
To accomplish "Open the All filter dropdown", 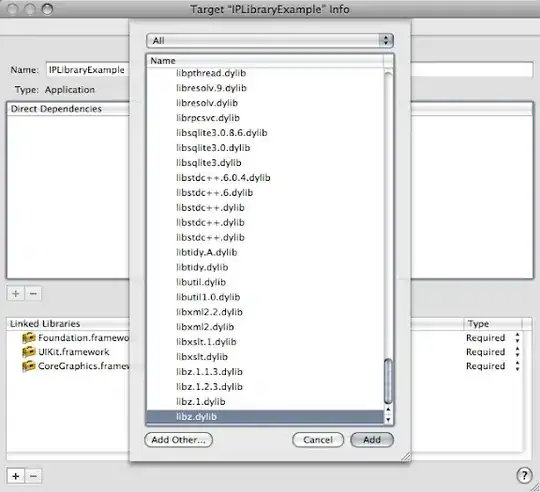I will click(x=270, y=41).
